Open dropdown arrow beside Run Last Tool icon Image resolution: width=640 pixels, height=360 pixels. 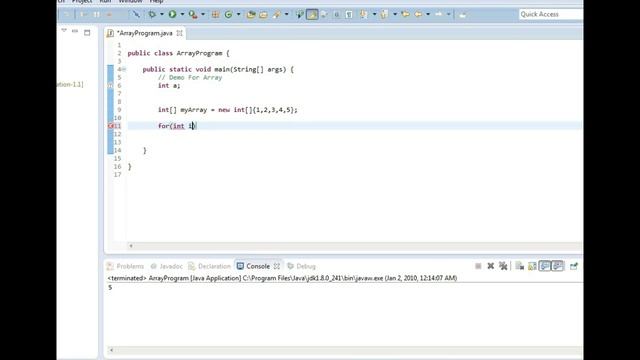tap(203, 14)
